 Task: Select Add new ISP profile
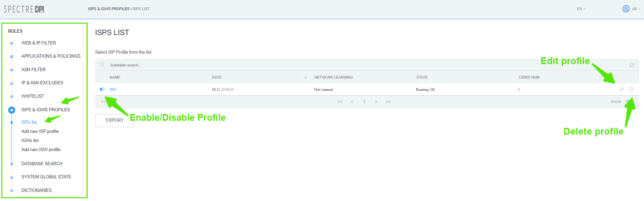tap(40, 131)
